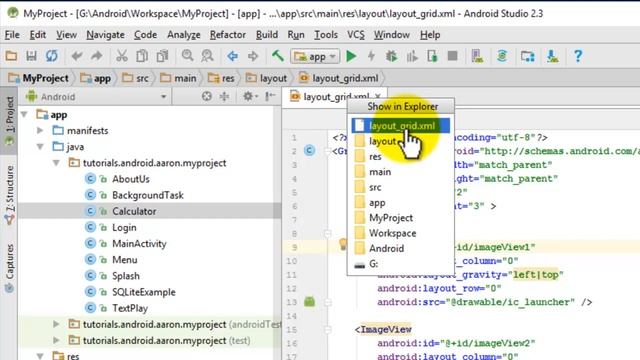Image resolution: width=640 pixels, height=360 pixels.
Task: Select the Calculator class in tree
Action: tap(134, 211)
